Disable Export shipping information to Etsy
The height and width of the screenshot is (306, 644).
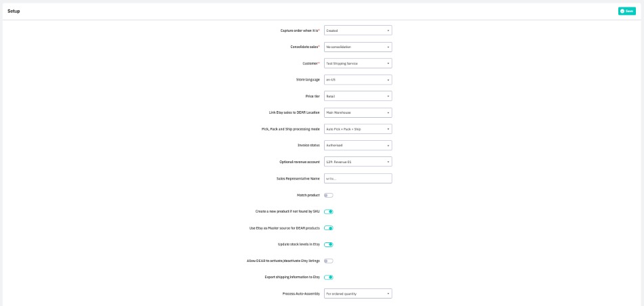(x=329, y=277)
